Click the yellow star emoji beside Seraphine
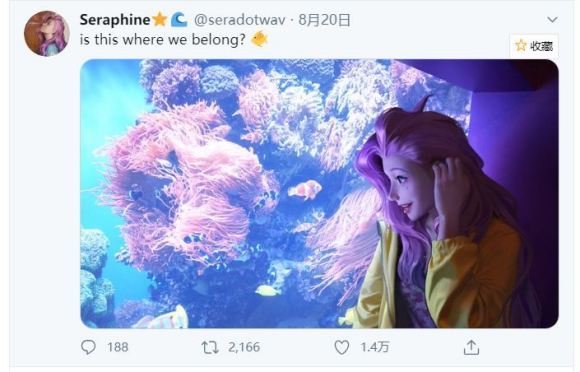Image resolution: width=580 pixels, height=372 pixels. 159,19
